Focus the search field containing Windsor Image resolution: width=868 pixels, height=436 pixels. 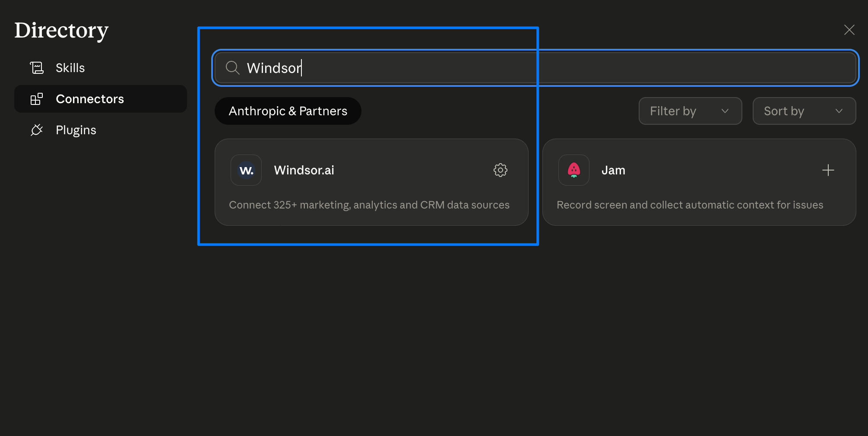click(x=535, y=68)
